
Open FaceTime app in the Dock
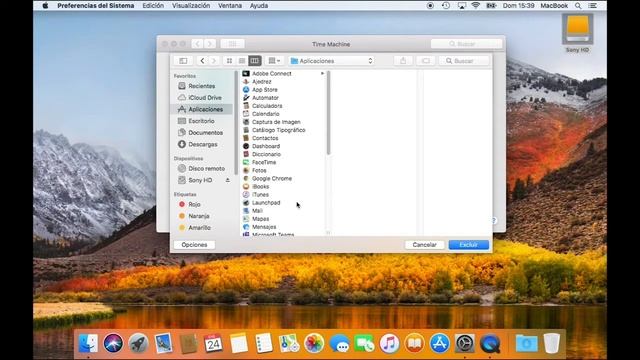pyautogui.click(x=364, y=343)
